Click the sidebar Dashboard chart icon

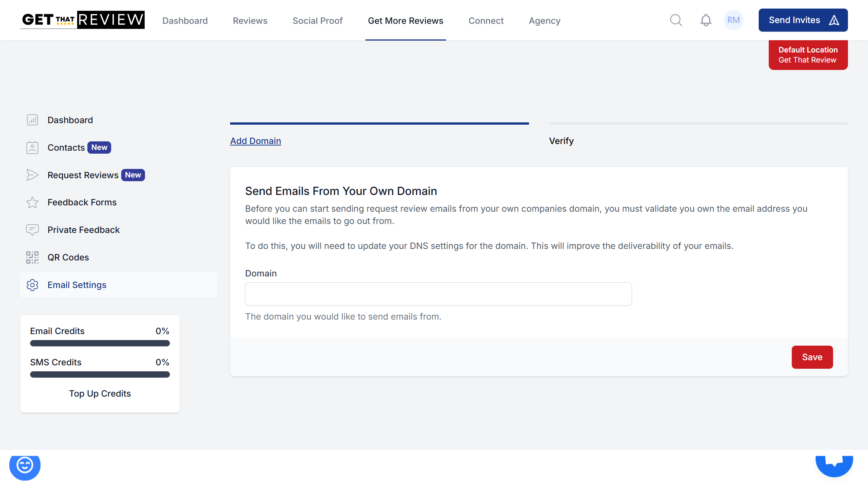pyautogui.click(x=32, y=120)
